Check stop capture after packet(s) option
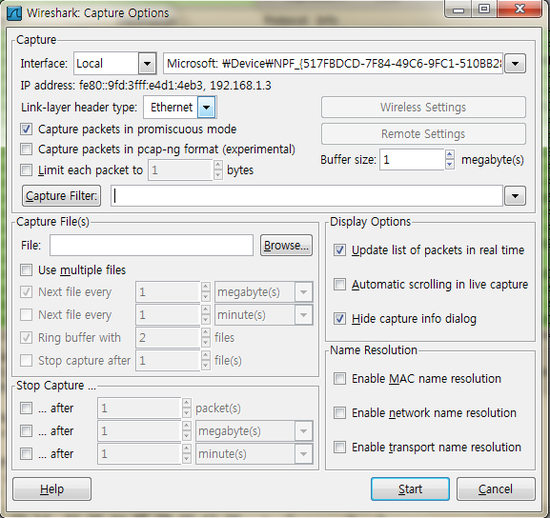Viewport: 550px width, 518px height. pyautogui.click(x=26, y=408)
